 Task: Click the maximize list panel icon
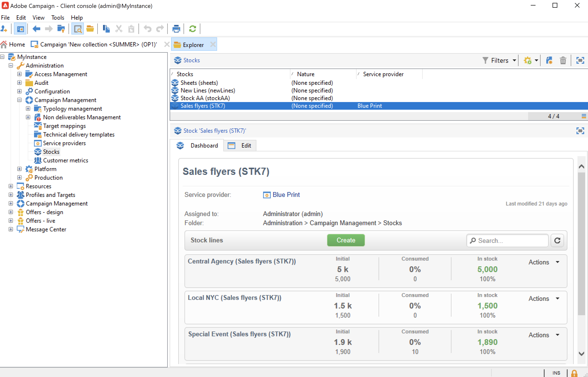580,60
